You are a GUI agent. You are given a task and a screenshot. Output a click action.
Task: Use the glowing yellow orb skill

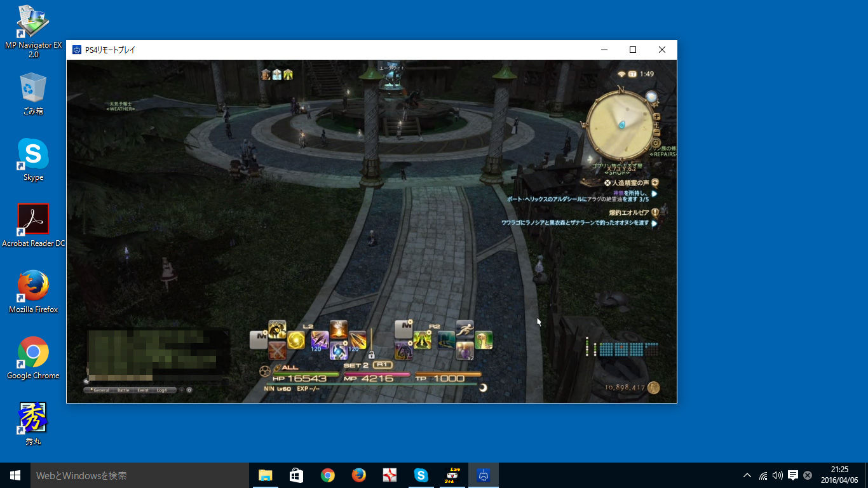295,340
